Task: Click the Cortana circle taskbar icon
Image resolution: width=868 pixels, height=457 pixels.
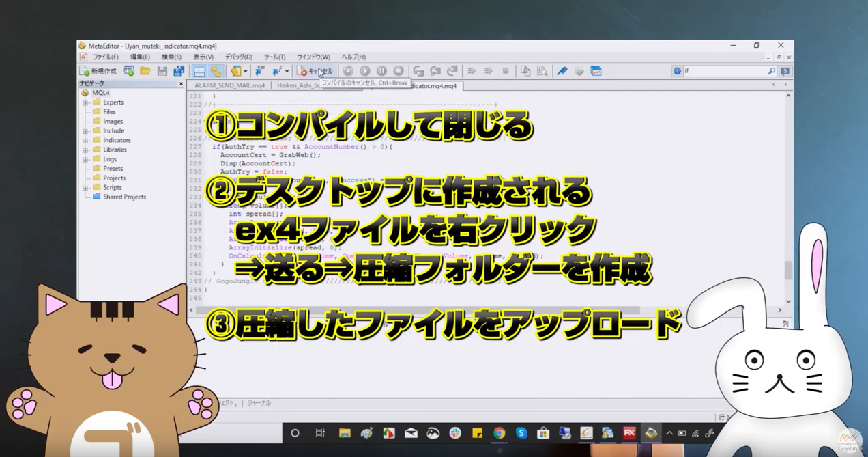Action: 295,433
